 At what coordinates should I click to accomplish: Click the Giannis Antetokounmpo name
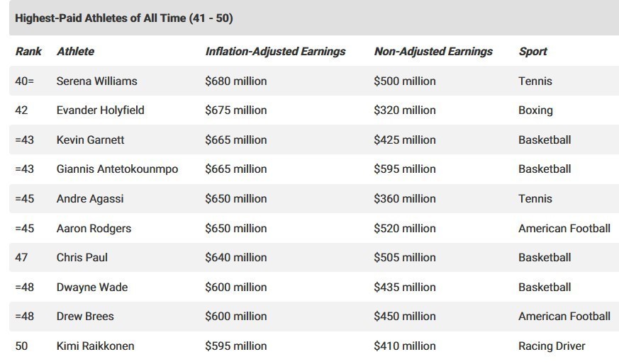(117, 169)
